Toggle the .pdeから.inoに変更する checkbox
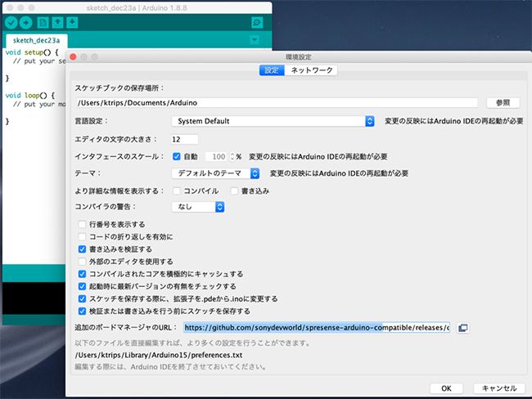Screen dimensions: 532x399 click(x=82, y=298)
